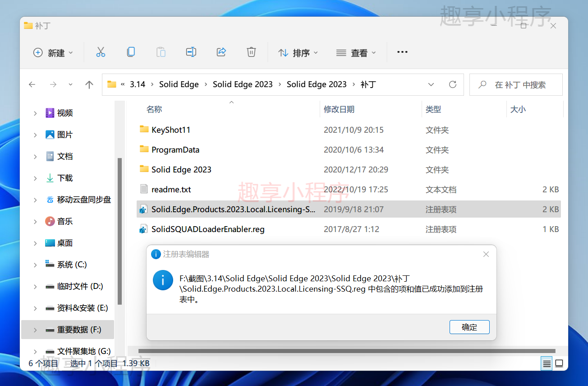Expand the 重要数据 (F:) tree node
Image resolution: width=588 pixels, height=386 pixels.
(x=35, y=330)
